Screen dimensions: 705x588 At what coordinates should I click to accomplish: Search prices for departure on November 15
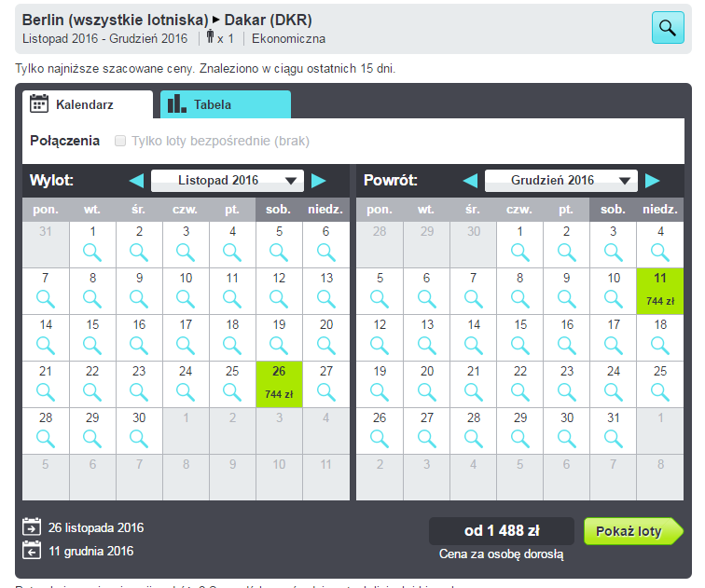92,337
